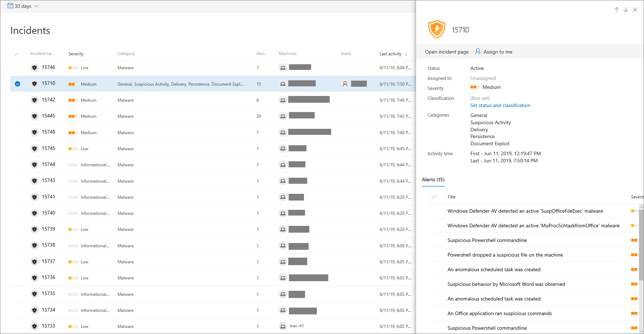
Task: Click the orange shield icon for incident 15710
Action: coord(436,30)
